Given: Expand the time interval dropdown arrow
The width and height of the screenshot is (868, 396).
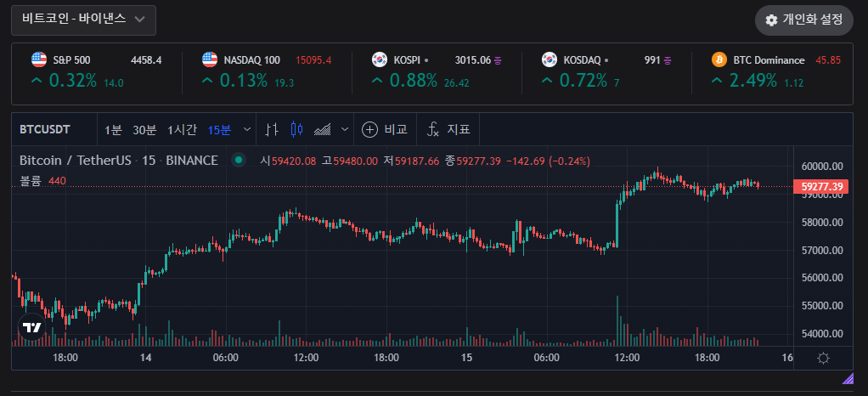Looking at the screenshot, I should pos(246,130).
